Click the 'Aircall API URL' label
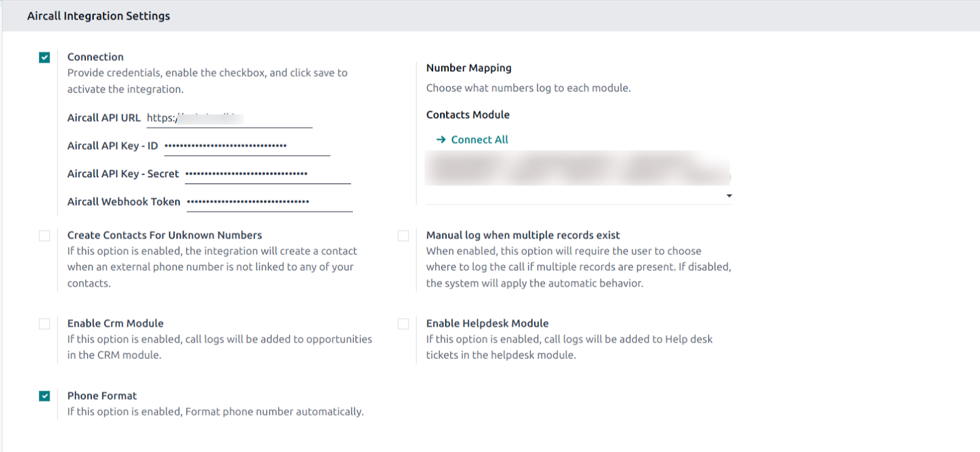Viewport: 980px width, 452px height. tap(104, 118)
